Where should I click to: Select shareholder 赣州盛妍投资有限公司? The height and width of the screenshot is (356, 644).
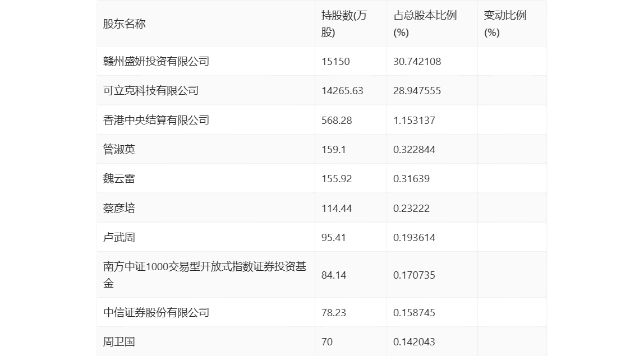[x=156, y=61]
